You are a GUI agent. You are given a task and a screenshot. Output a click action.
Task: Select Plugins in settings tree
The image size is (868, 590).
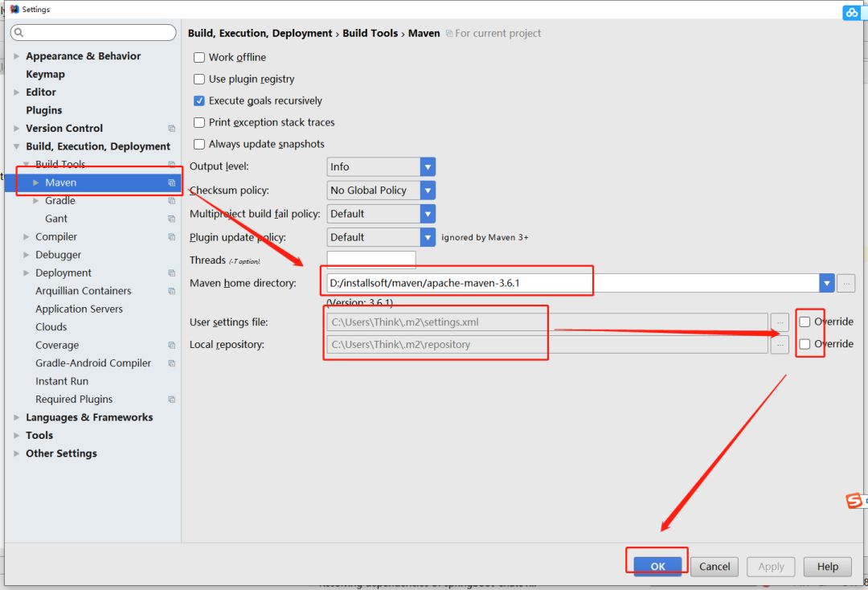tap(43, 110)
